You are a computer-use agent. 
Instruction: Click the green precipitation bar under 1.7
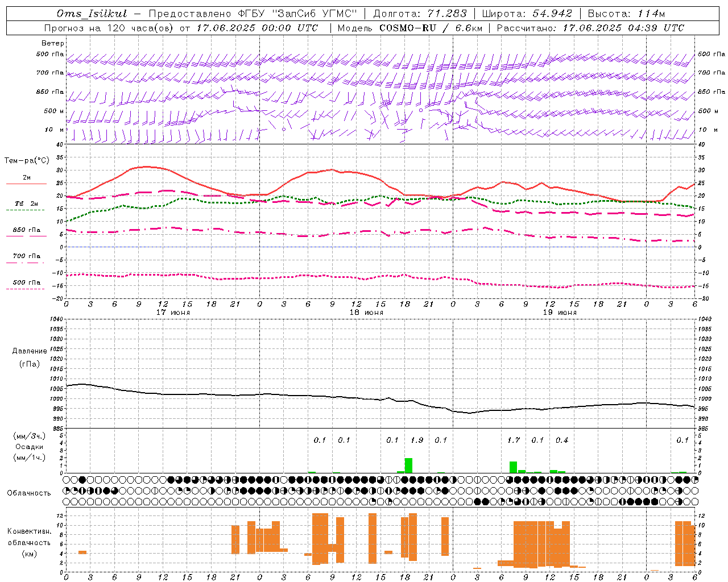(513, 467)
